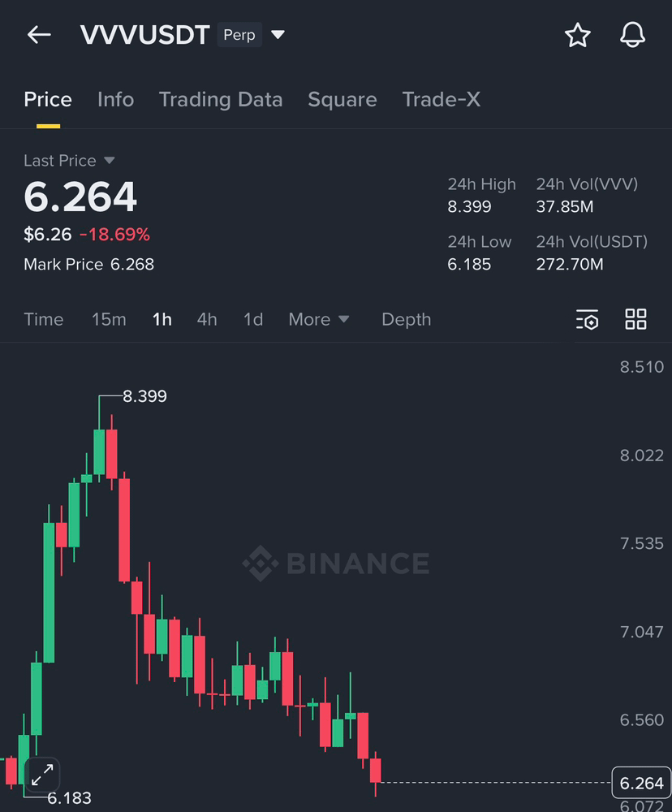Open the Trade-X tab

(x=441, y=99)
